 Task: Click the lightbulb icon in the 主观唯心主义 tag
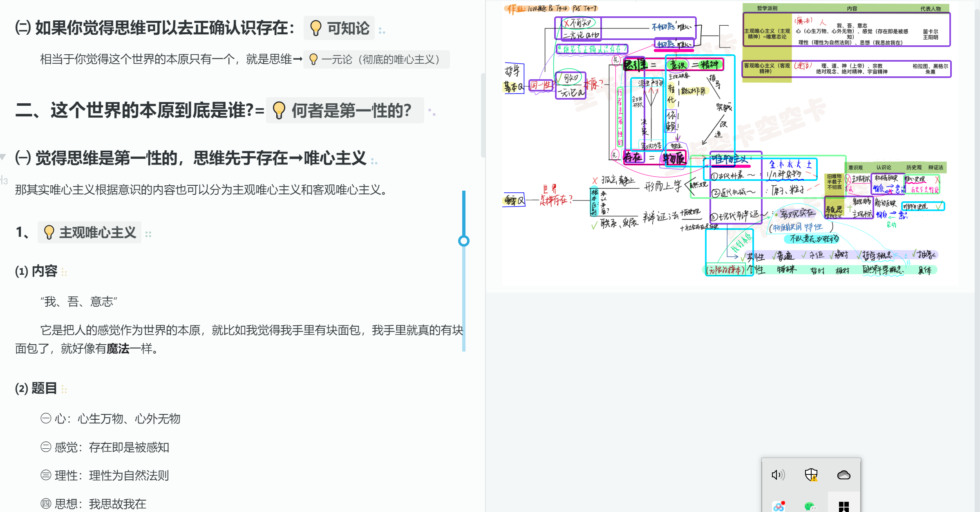[49, 232]
